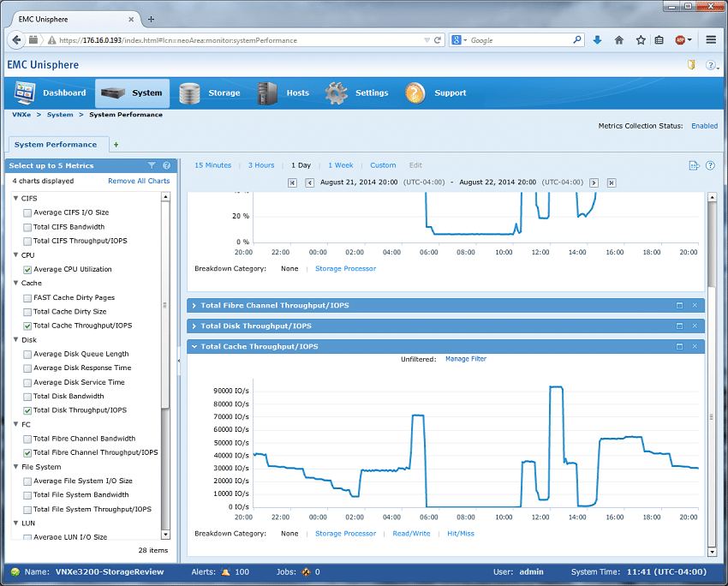The image size is (728, 586).
Task: Open browser downloads arrow
Action: tap(597, 40)
